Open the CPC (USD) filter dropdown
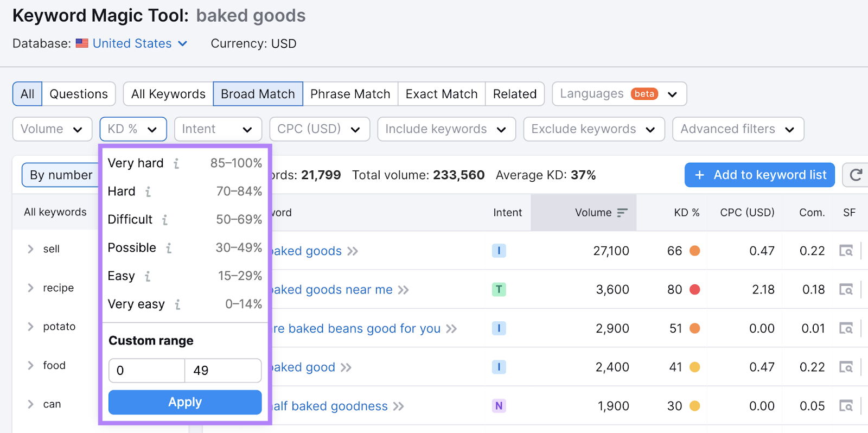868x433 pixels. 320,129
